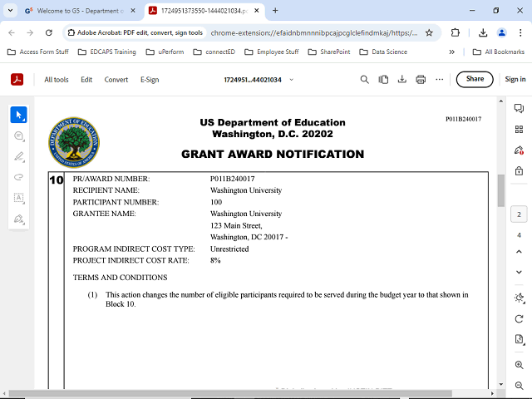The width and height of the screenshot is (532, 399).
Task: Click the protect document lock icon
Action: 519,170
